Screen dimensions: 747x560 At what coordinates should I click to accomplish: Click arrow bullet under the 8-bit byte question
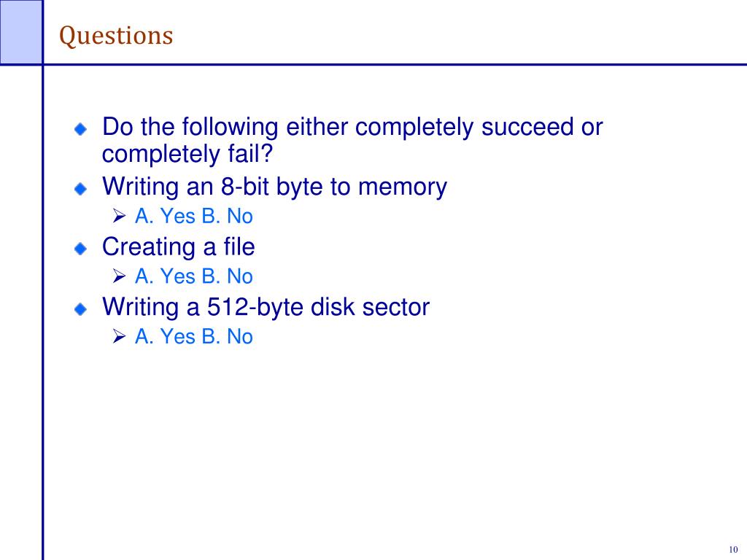(x=119, y=216)
